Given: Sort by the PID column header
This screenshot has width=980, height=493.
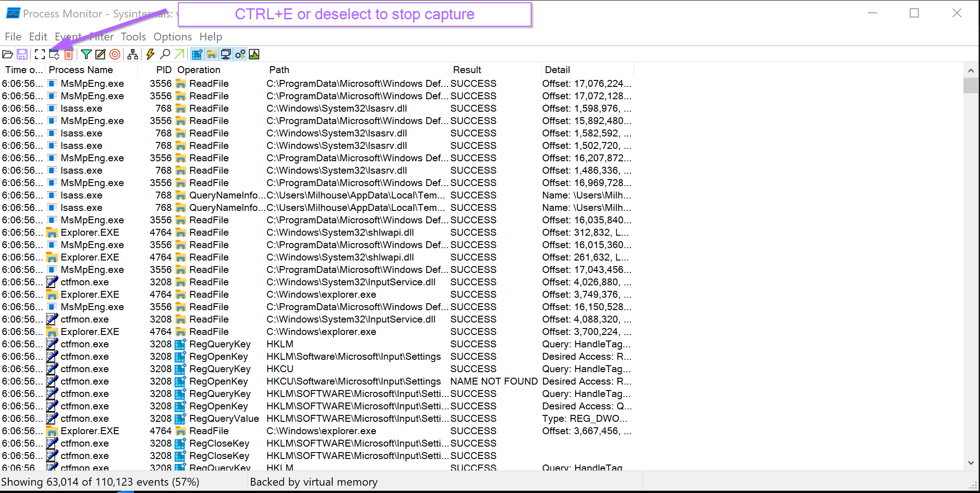Looking at the screenshot, I should 156,70.
